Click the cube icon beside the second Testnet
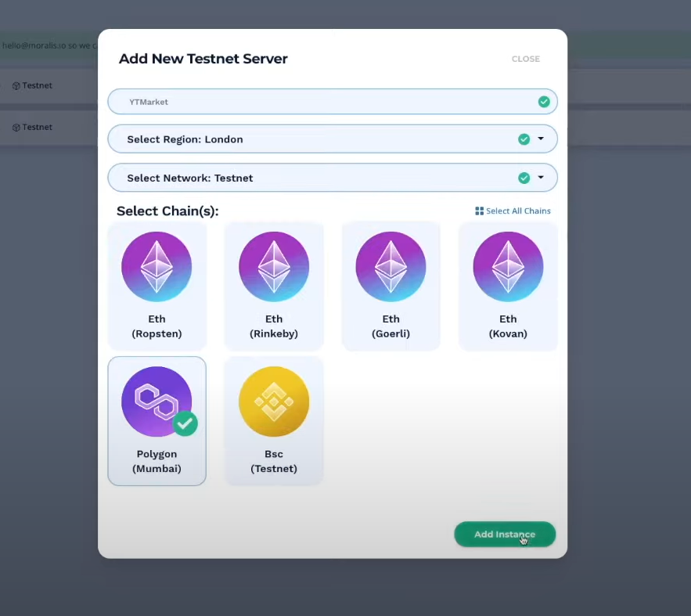The width and height of the screenshot is (691, 616). 16,128
